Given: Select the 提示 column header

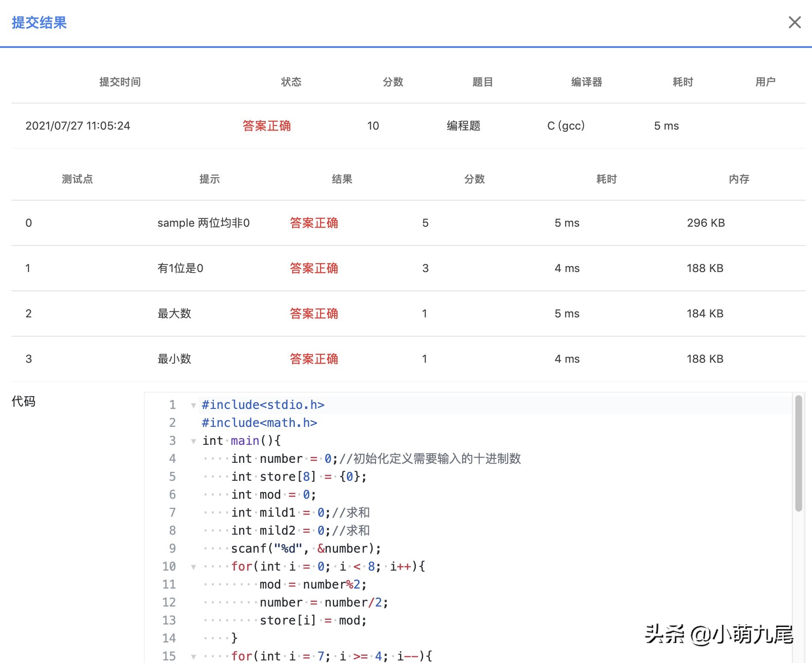Looking at the screenshot, I should click(x=210, y=179).
